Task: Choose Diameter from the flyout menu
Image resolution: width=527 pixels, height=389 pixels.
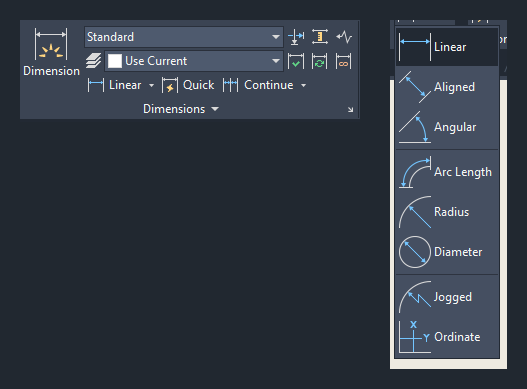Action: [x=447, y=252]
